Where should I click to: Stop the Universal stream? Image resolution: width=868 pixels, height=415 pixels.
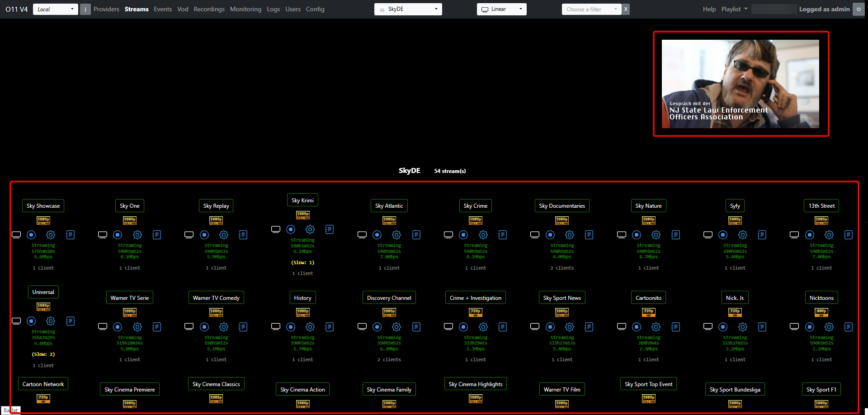click(31, 321)
